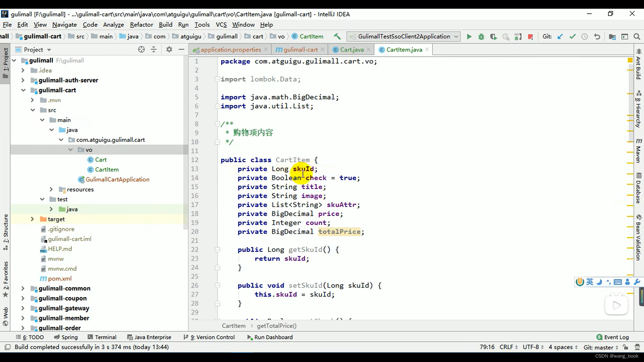Open the Event Log
This screenshot has width=644, height=362.
[613, 337]
